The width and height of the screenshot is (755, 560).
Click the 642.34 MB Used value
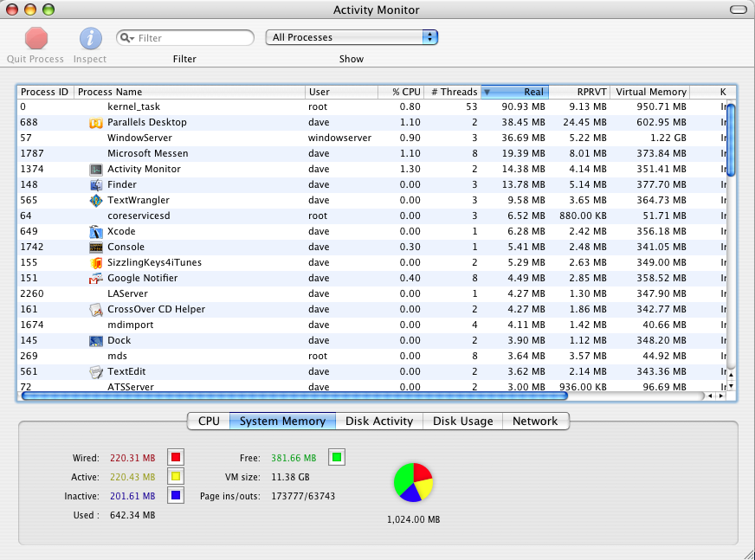[x=132, y=515]
